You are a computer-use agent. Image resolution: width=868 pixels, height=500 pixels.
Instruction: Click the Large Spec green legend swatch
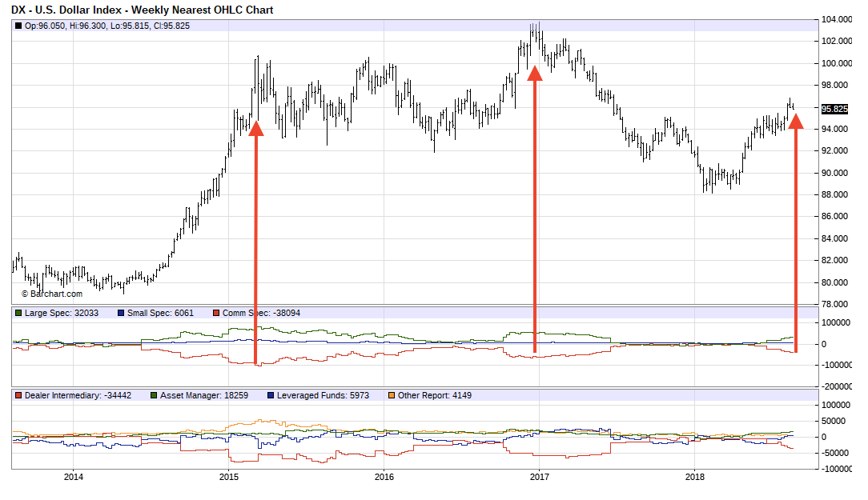tap(18, 313)
